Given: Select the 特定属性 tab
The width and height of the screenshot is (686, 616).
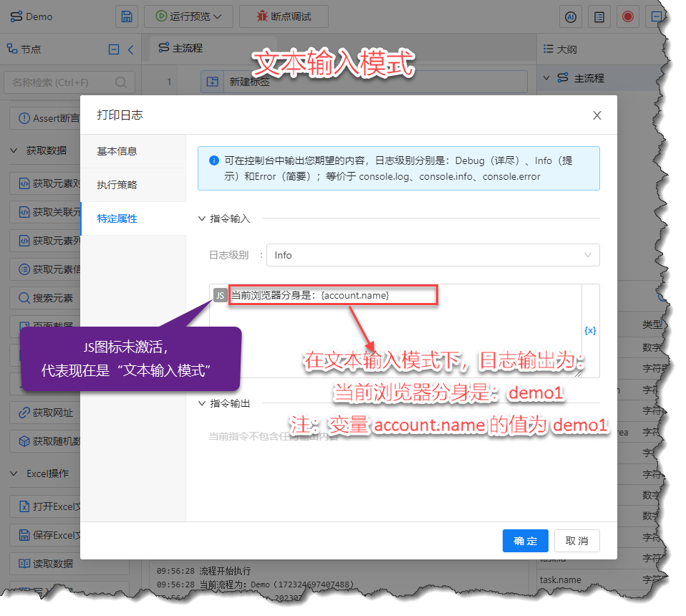Looking at the screenshot, I should [x=117, y=218].
